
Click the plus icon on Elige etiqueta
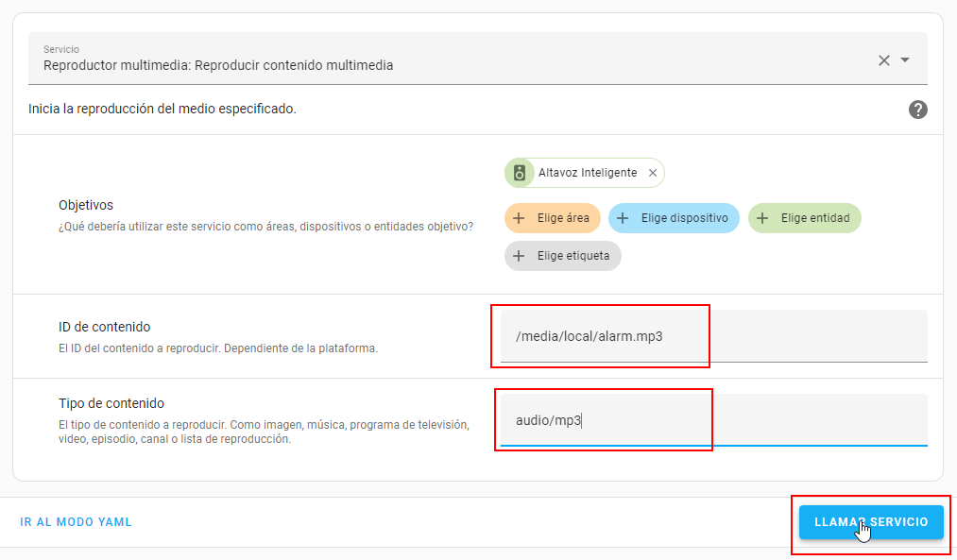point(519,256)
